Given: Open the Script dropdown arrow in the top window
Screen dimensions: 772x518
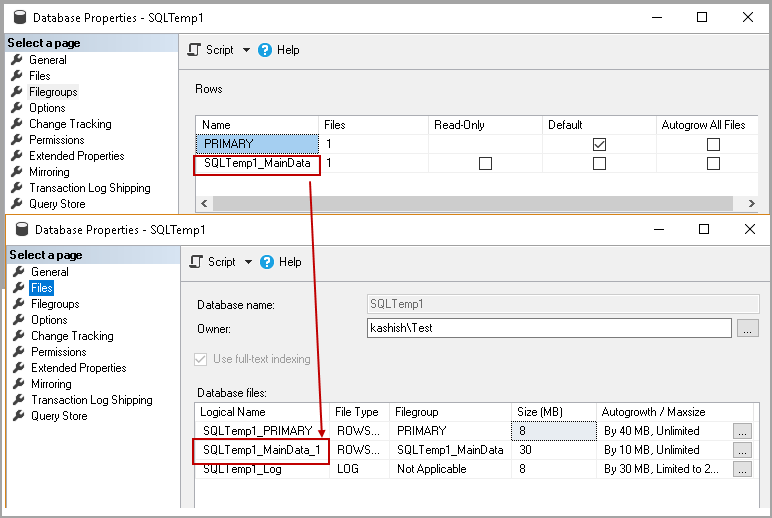Looking at the screenshot, I should pos(246,50).
